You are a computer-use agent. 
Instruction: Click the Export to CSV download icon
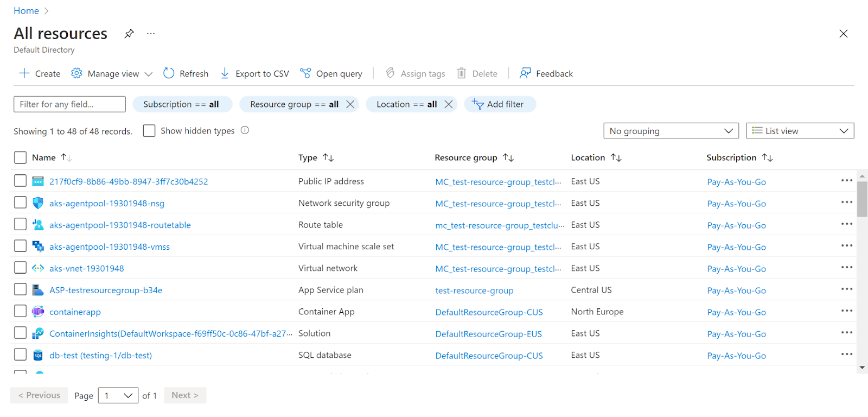click(225, 73)
